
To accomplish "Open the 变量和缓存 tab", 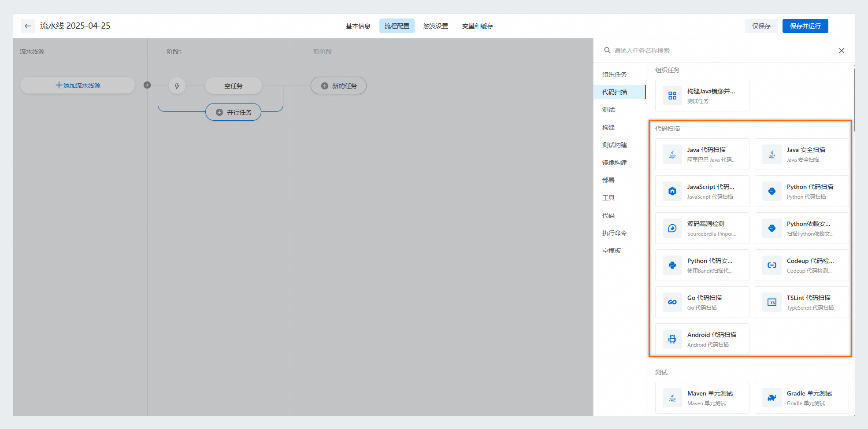I will tap(478, 26).
